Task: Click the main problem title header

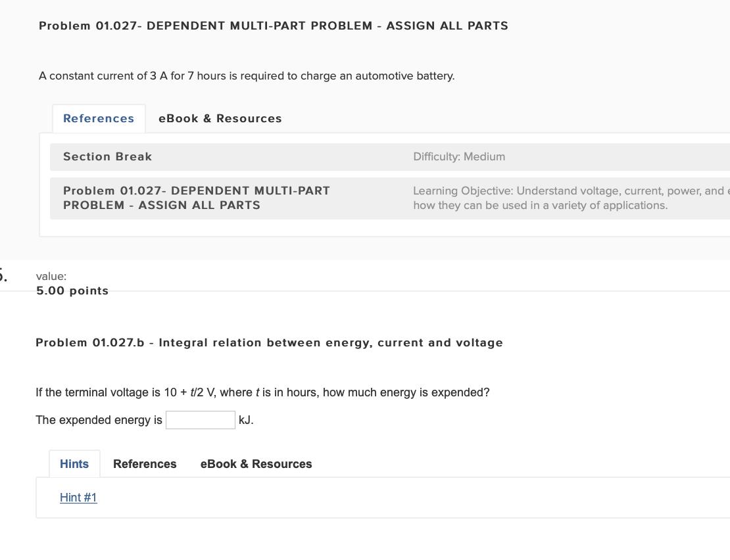Action: coord(273,26)
